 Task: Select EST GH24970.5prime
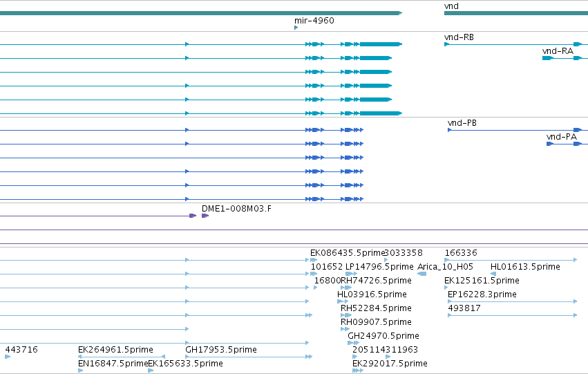pos(383,336)
